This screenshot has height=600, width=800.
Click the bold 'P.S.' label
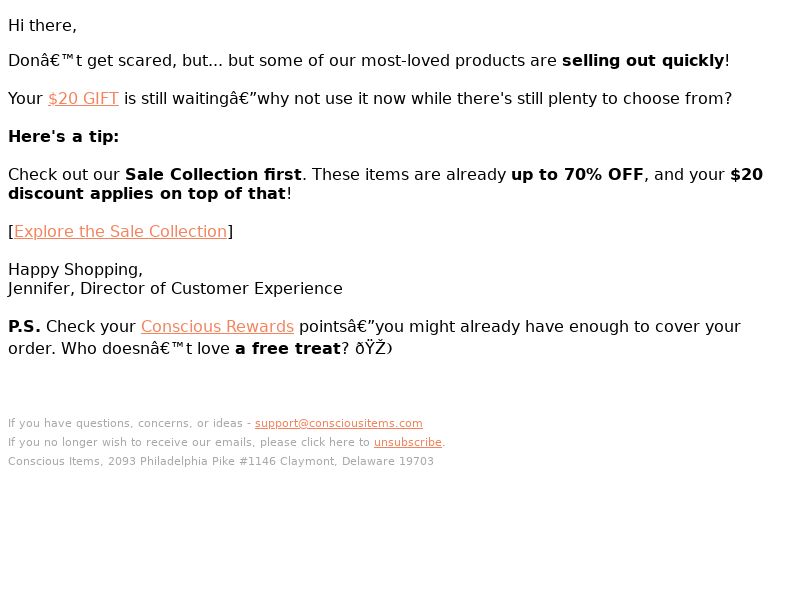tap(24, 327)
